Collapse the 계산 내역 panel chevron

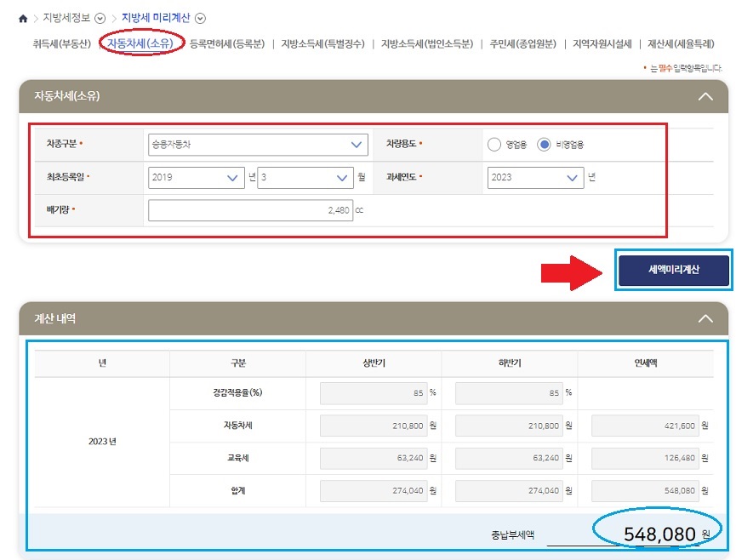tap(705, 319)
